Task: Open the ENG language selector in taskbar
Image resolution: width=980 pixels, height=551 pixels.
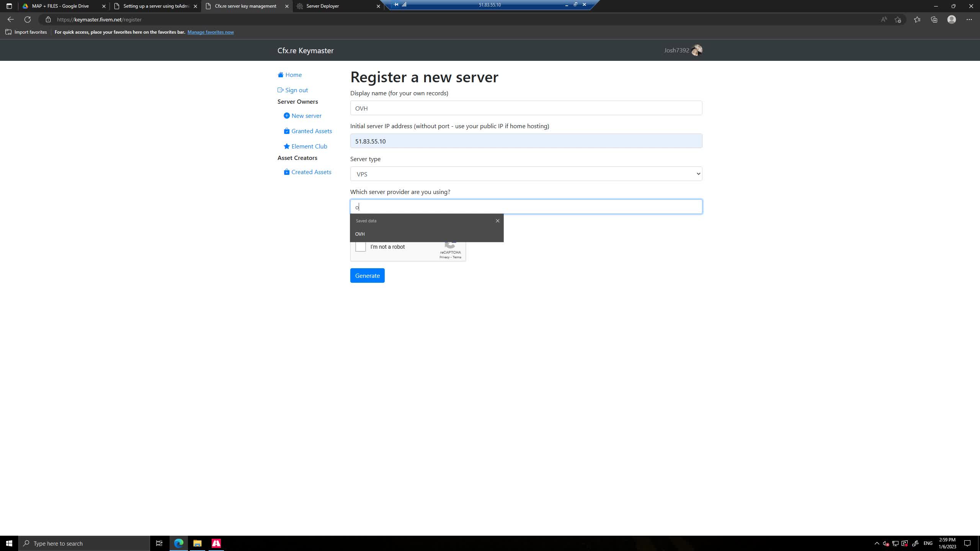Action: pyautogui.click(x=928, y=543)
